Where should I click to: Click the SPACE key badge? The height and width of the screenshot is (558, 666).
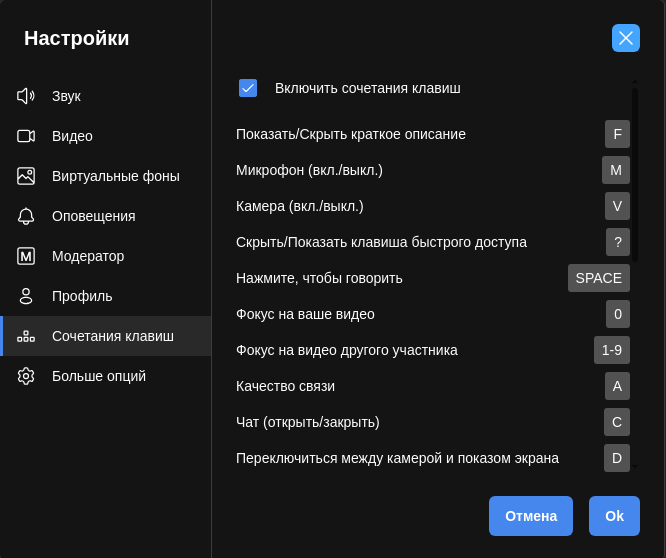(598, 278)
